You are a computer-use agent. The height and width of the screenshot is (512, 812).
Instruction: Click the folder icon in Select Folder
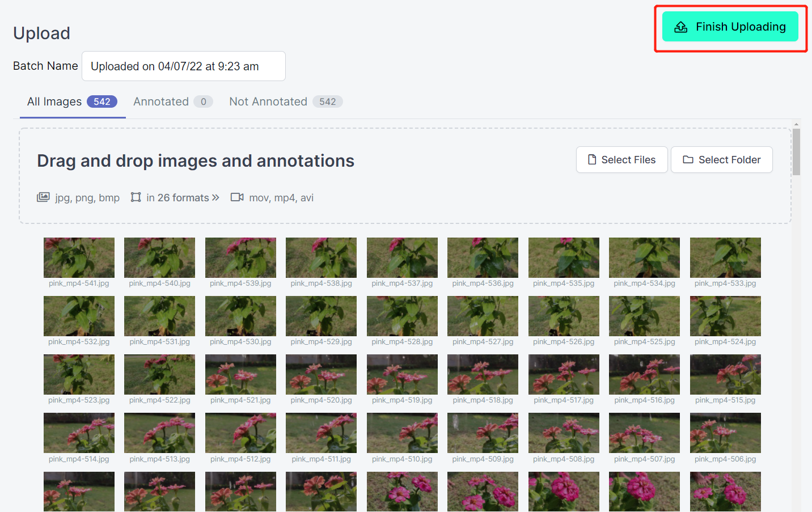[688, 160]
